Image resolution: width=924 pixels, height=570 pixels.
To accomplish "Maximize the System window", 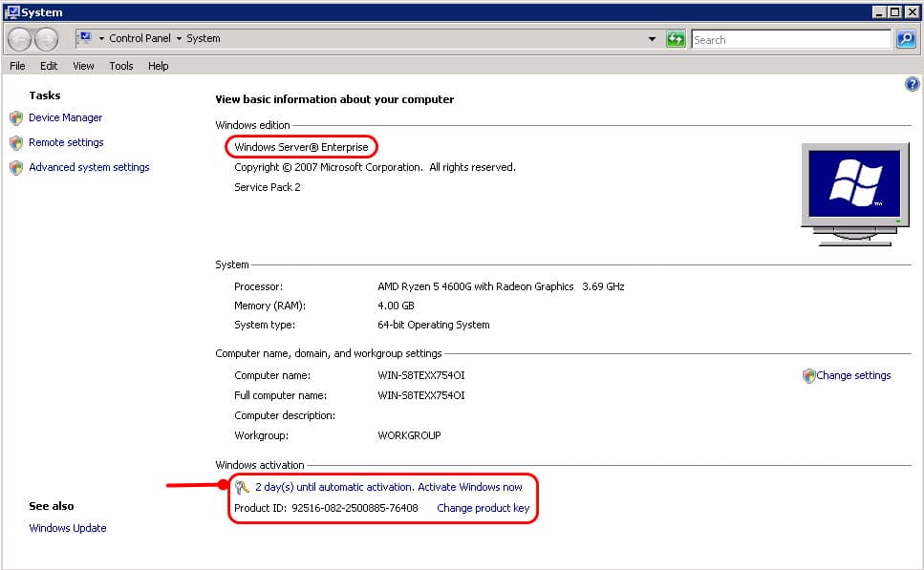I will (x=894, y=11).
